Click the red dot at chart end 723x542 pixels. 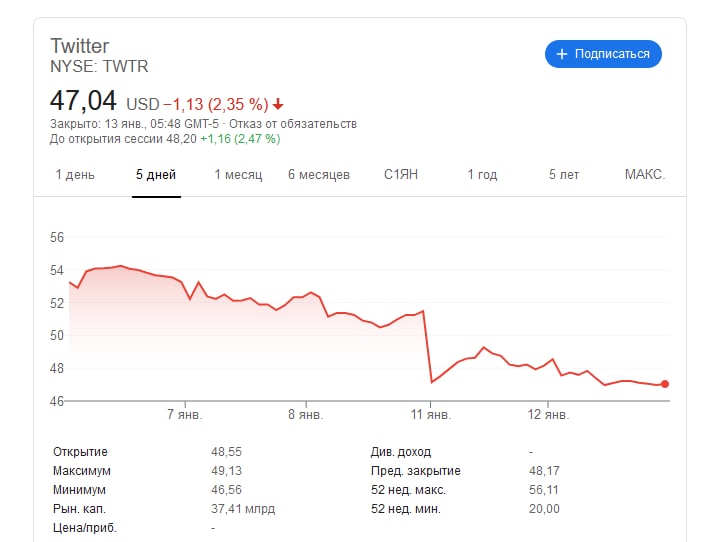[664, 384]
